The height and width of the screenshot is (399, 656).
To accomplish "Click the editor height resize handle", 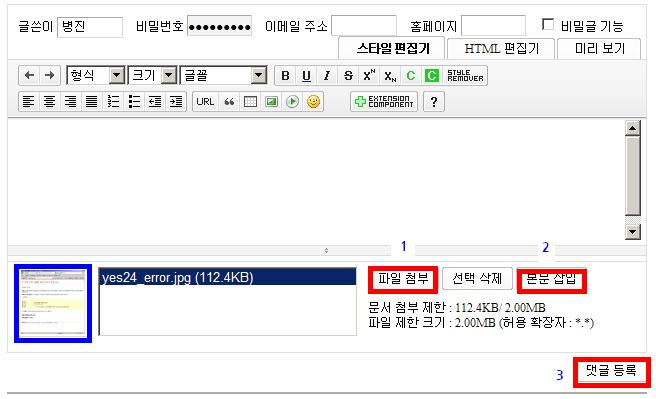I will (326, 251).
